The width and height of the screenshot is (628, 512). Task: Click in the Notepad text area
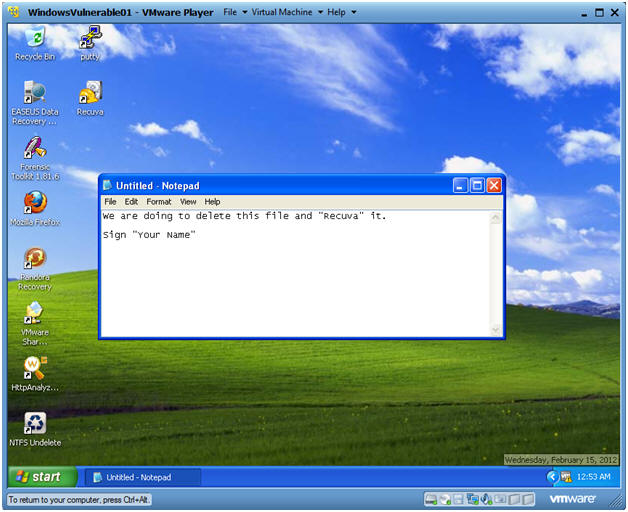(x=296, y=274)
